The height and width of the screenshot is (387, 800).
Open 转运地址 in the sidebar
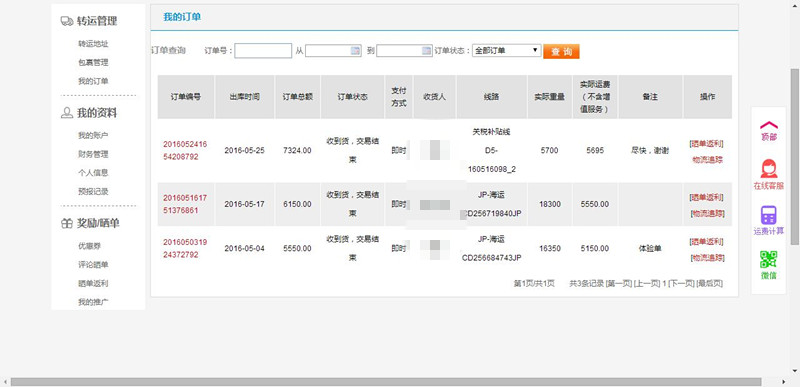pos(93,44)
